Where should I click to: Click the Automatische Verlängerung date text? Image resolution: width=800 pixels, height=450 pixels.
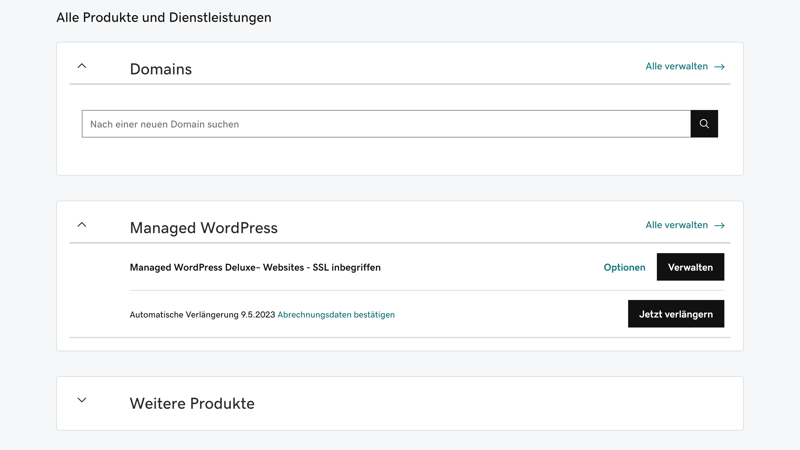[202, 315]
